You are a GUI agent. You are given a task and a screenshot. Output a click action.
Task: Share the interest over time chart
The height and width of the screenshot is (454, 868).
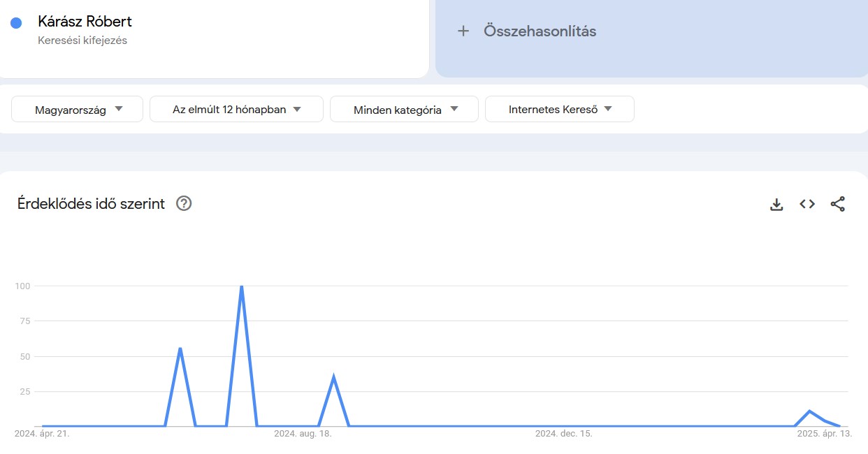(x=838, y=204)
